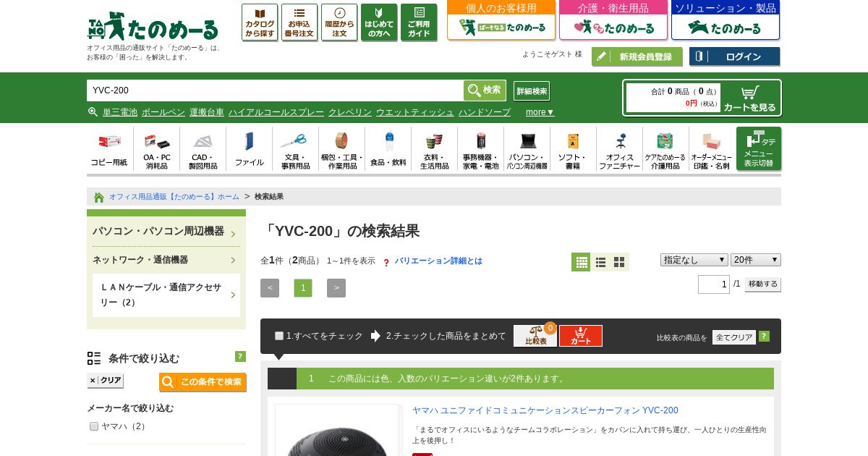868x456 pixels.
Task: Clear filter conditions button
Action: tap(106, 381)
